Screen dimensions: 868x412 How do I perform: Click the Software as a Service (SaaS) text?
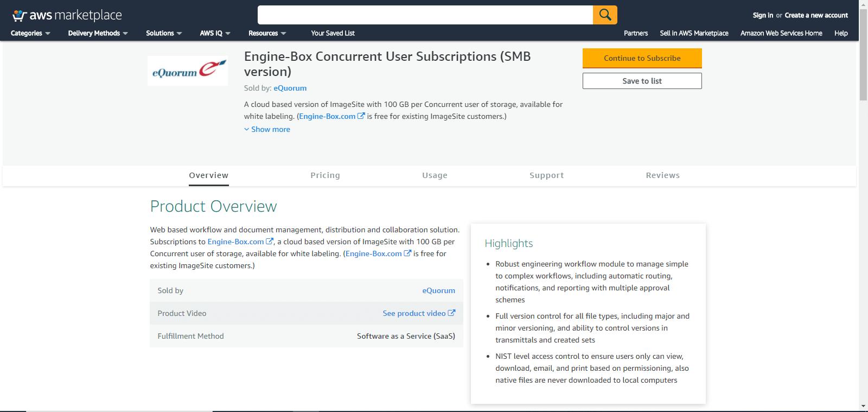406,336
